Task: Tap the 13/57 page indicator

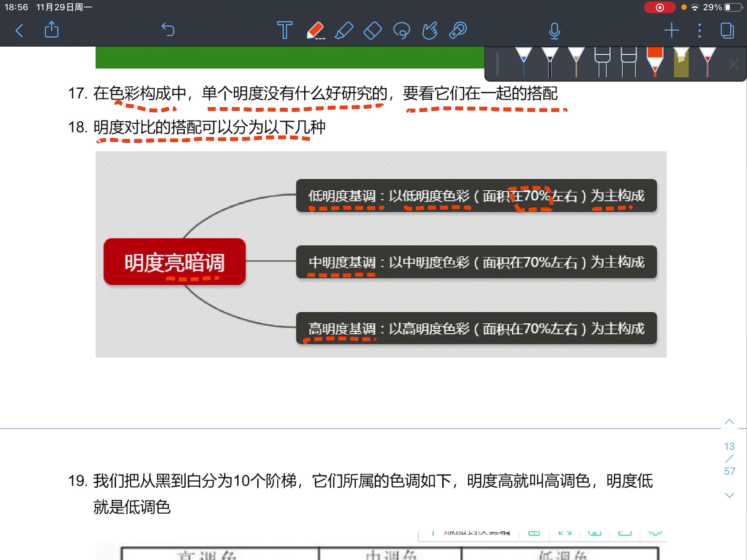Action: tap(729, 458)
